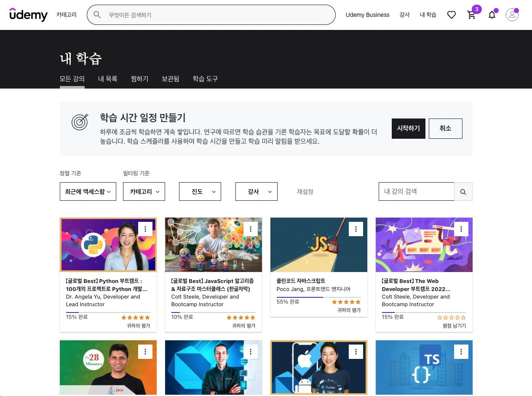
Task: Open the wishlist heart icon
Action: point(452,15)
